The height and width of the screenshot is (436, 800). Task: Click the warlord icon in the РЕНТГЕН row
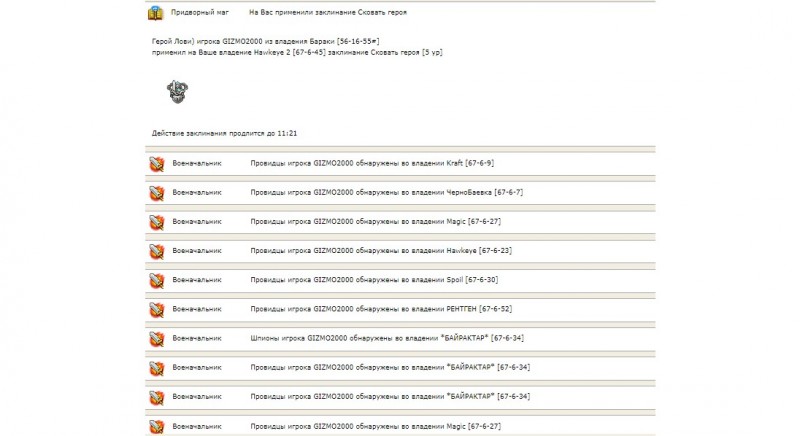[155, 309]
